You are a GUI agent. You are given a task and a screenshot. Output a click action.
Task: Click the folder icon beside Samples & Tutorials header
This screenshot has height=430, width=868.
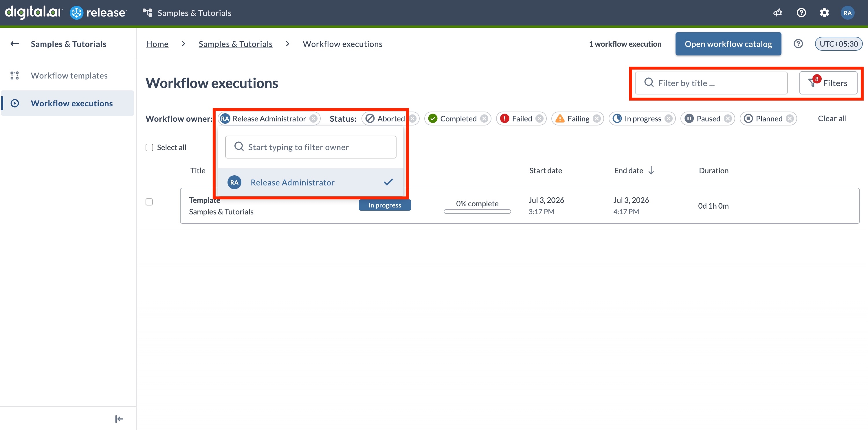[147, 13]
